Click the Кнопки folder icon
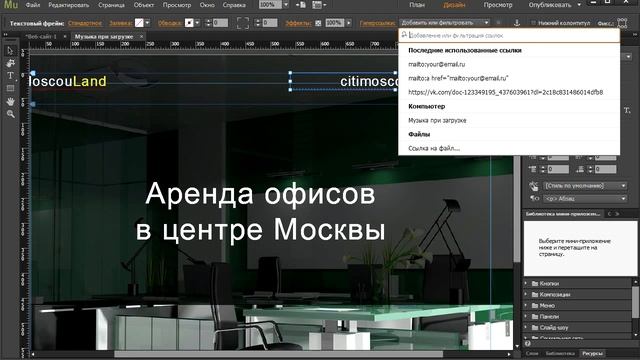640x360 pixels. point(535,283)
